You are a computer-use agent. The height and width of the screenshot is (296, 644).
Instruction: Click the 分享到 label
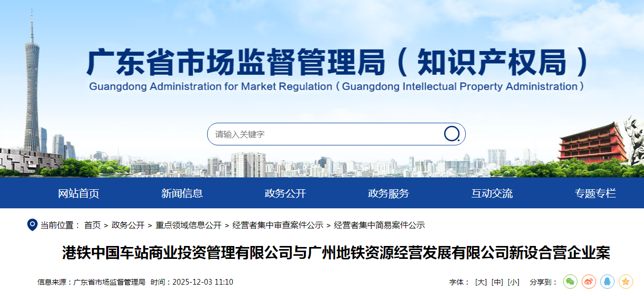tap(544, 282)
